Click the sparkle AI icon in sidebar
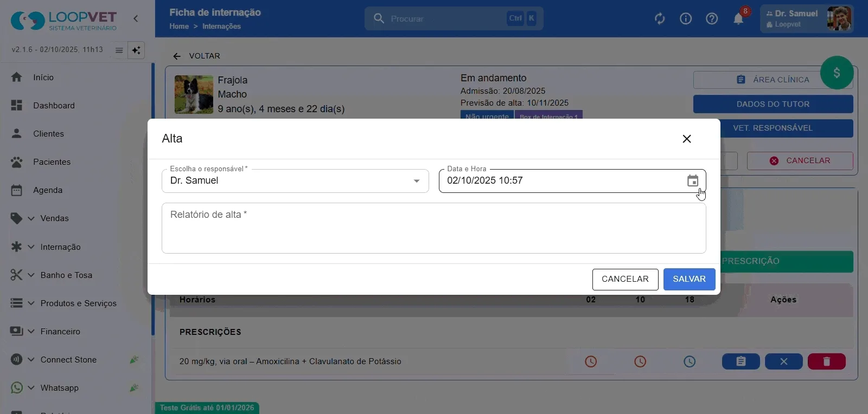868x414 pixels. pos(136,50)
